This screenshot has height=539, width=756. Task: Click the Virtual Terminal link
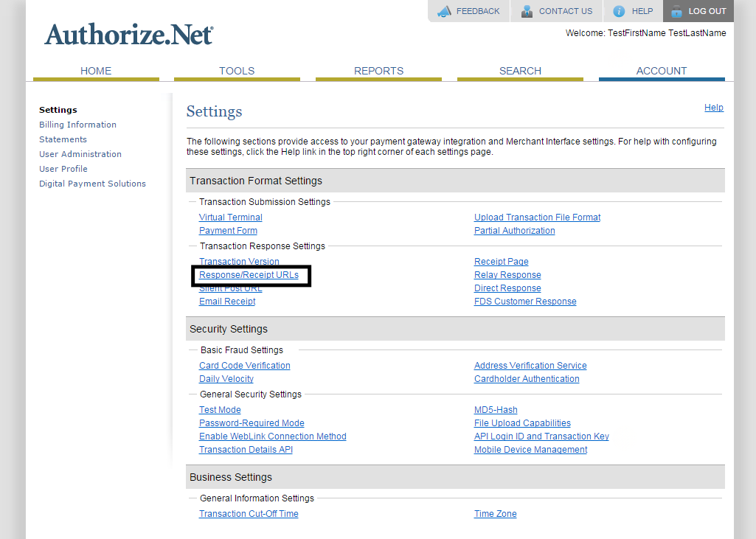230,218
